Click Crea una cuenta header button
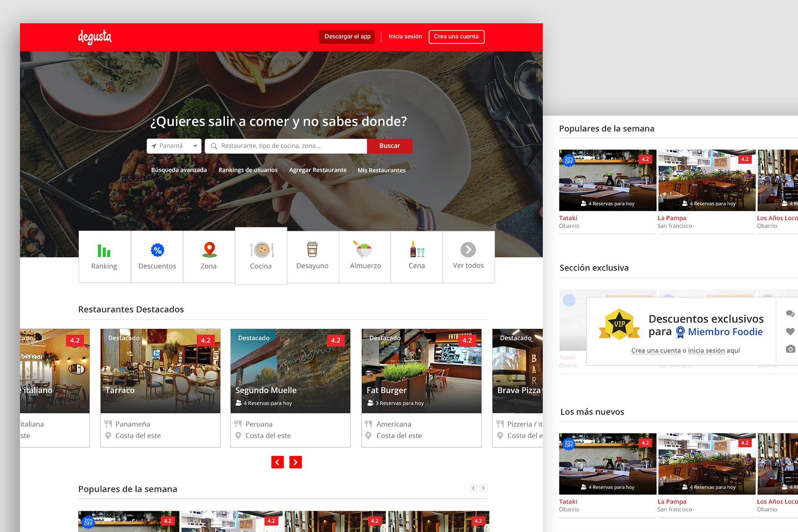Viewport: 798px width, 532px height. point(456,37)
